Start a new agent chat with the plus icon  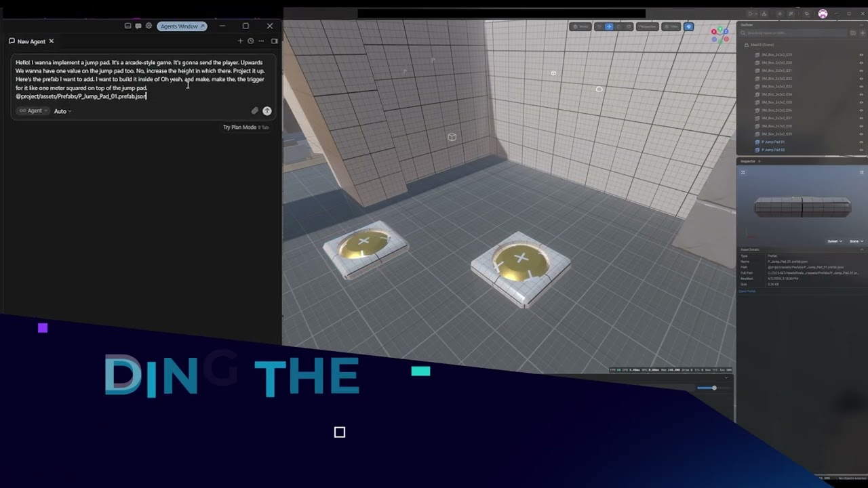[240, 41]
